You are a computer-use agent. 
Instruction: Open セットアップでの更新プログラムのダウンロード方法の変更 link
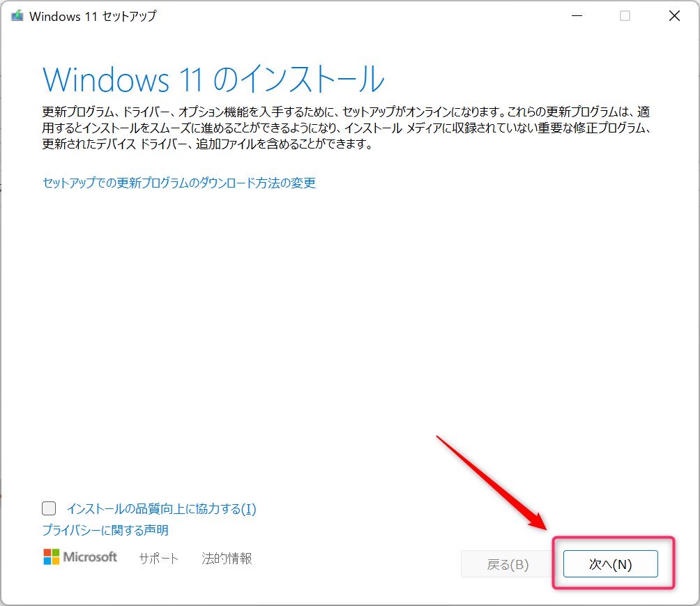pyautogui.click(x=179, y=183)
